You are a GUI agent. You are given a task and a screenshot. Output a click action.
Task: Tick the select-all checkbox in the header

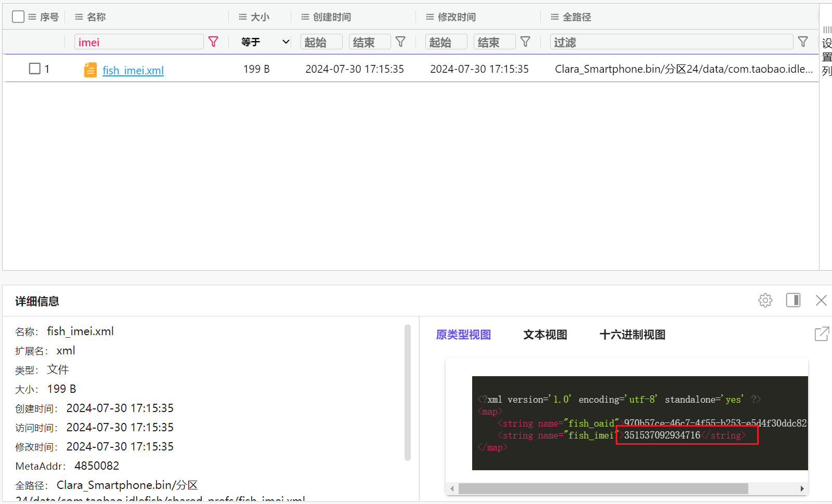click(18, 17)
